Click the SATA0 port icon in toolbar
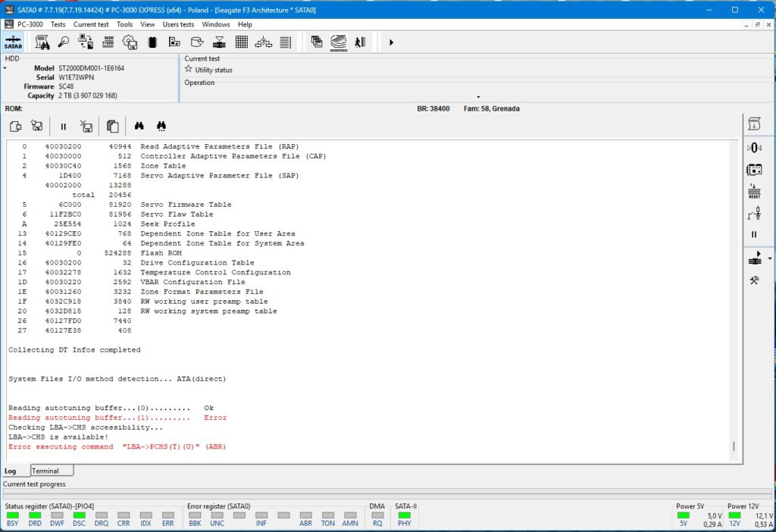 [x=13, y=42]
